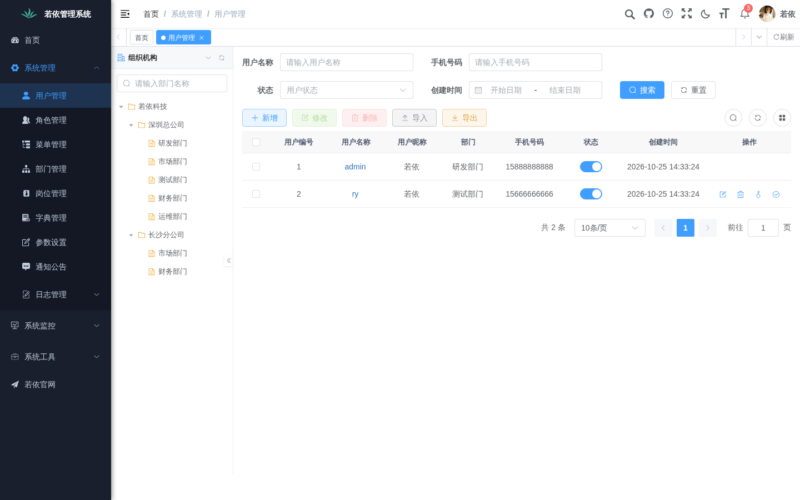Open the font size setting icon
The height and width of the screenshot is (500, 800).
click(x=724, y=14)
